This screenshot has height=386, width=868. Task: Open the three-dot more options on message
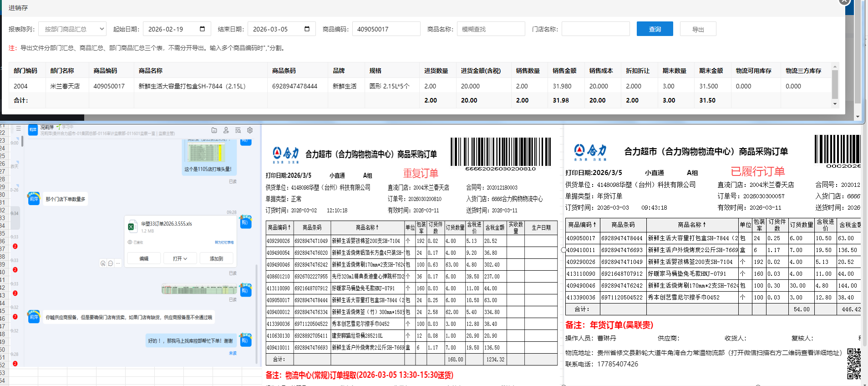coord(118,263)
